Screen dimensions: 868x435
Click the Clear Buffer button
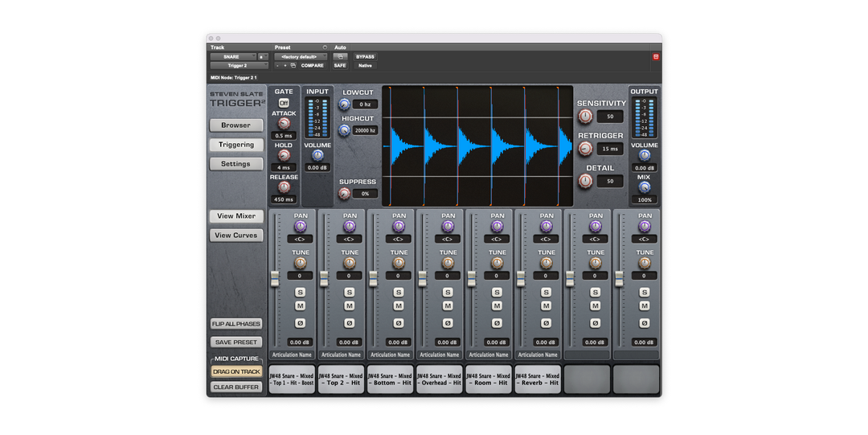click(236, 387)
